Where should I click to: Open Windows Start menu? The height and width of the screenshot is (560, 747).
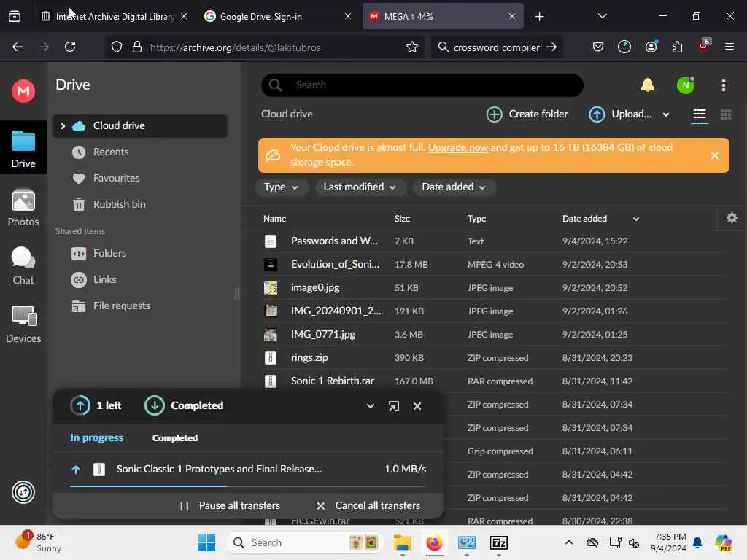(206, 542)
